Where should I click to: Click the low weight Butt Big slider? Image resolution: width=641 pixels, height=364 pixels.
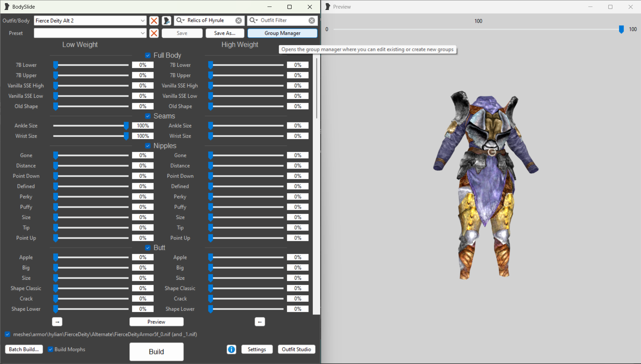pyautogui.click(x=91, y=268)
